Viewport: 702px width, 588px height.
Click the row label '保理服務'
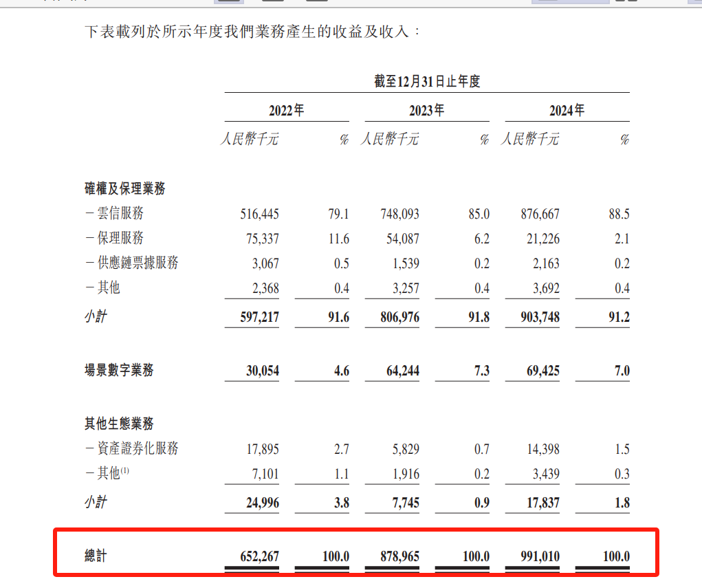120,238
